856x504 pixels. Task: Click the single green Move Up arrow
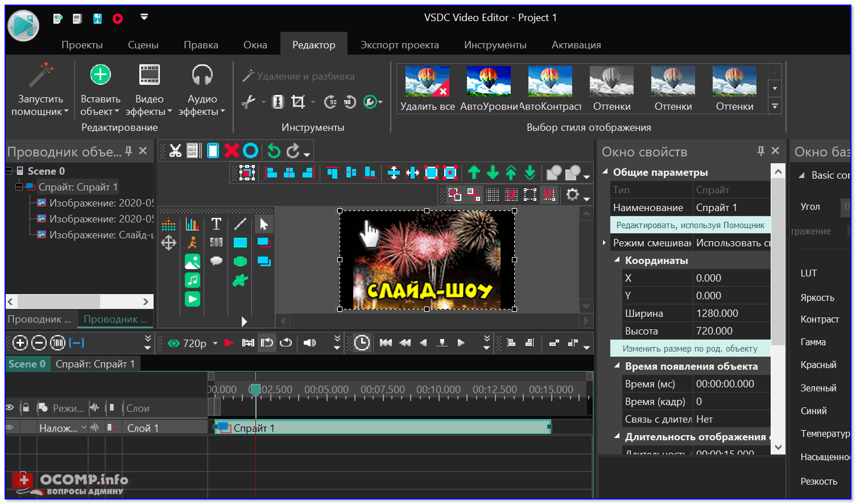pos(474,172)
